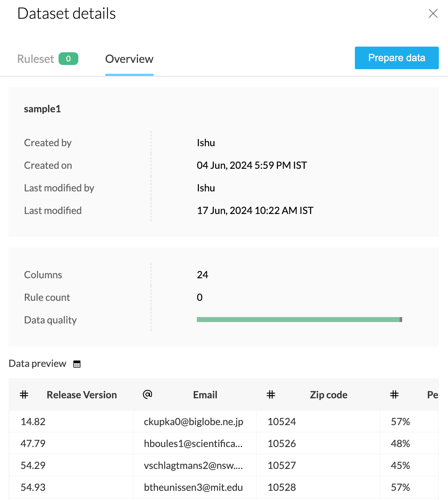Select the Zip code column header
Screen dimensions: 448x500
click(x=328, y=395)
